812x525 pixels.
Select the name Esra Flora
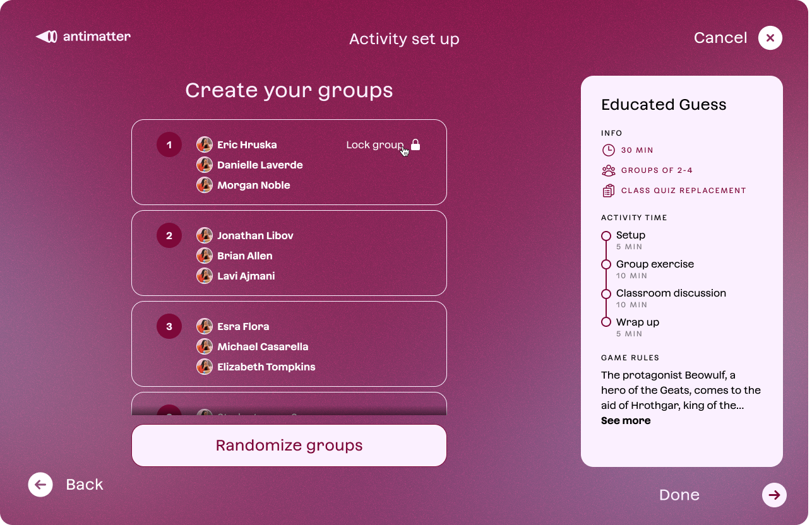243,326
